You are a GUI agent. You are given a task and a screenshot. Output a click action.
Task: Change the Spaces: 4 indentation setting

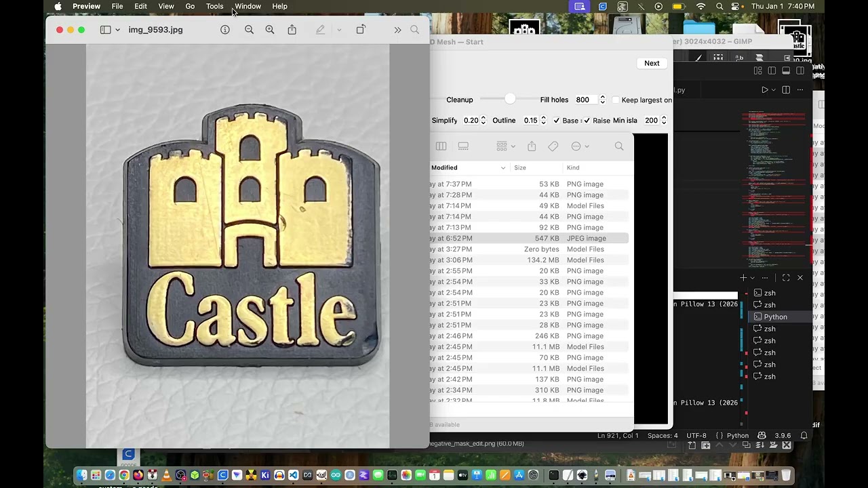[x=663, y=436]
